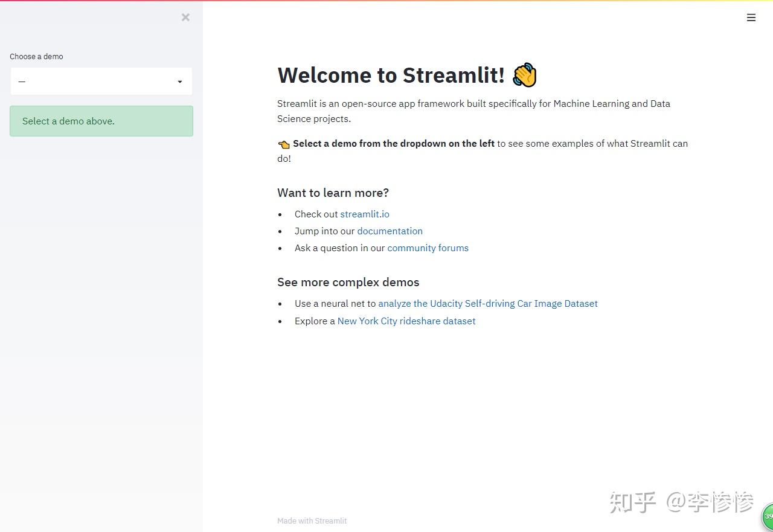This screenshot has height=532, width=773.
Task: Click the 'See more complex demos' heading
Action: pyautogui.click(x=348, y=282)
